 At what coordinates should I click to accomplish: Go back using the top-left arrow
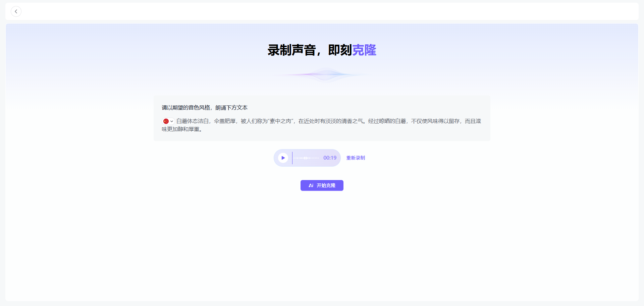coord(16,11)
